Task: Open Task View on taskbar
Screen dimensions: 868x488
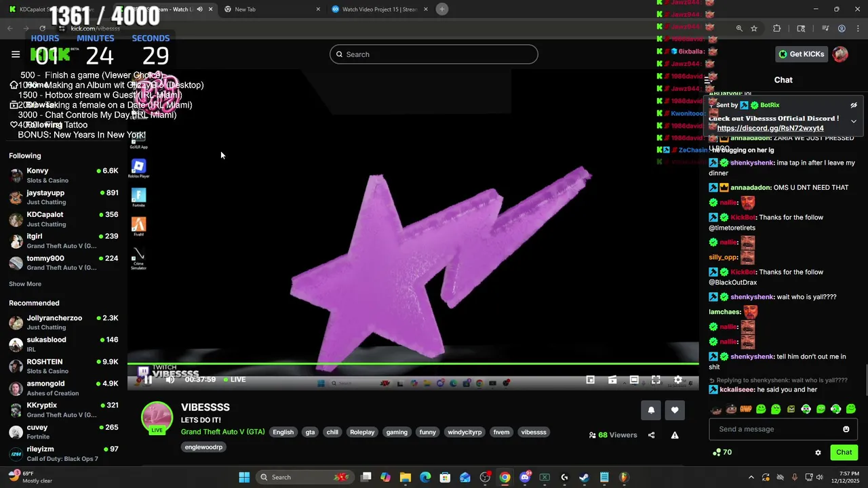Action: [366, 477]
